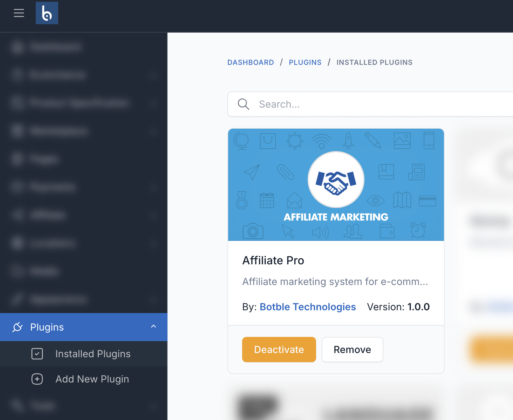Click the Installed Plugins breadcrumb text
This screenshot has height=420, width=513.
coord(374,62)
